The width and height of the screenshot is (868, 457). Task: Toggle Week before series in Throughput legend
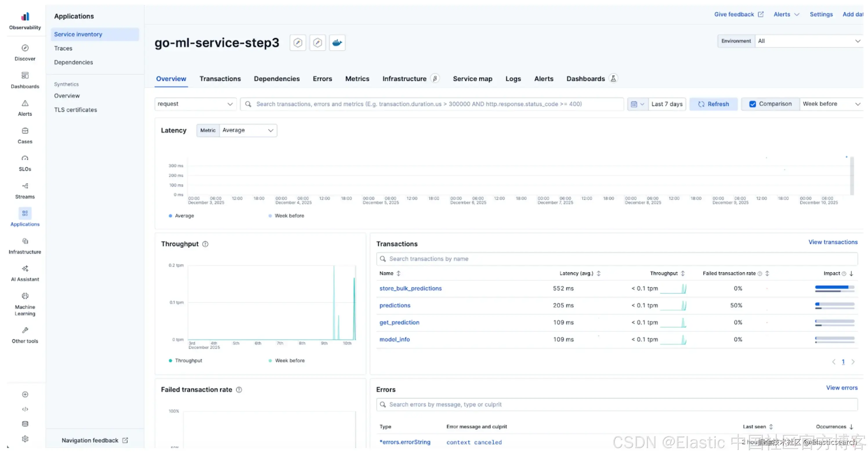coord(289,361)
